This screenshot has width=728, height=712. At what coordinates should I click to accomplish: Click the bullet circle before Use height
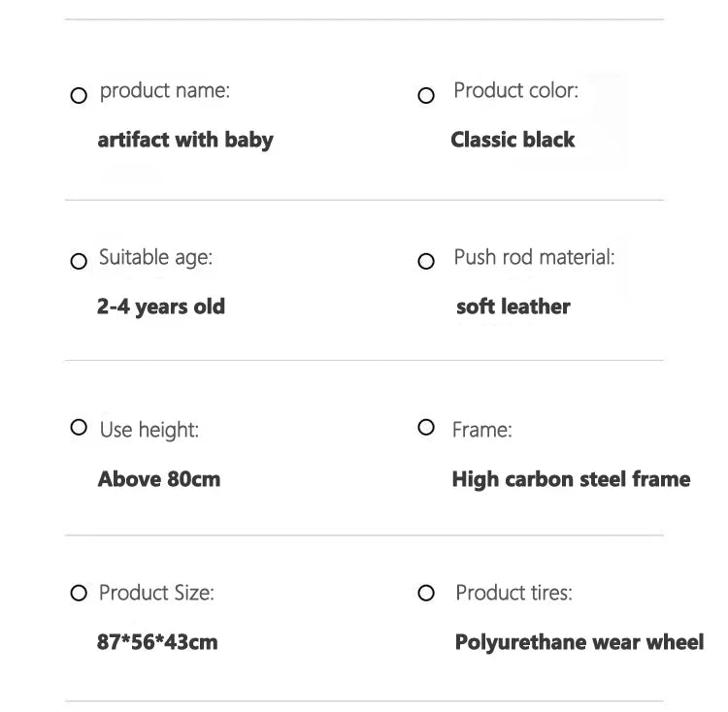79,428
